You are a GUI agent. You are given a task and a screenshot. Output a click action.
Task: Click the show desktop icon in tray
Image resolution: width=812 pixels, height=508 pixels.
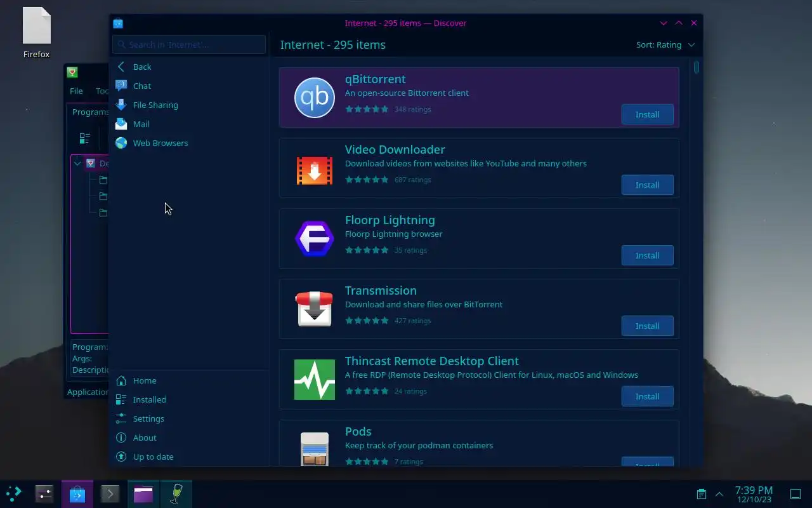point(795,494)
